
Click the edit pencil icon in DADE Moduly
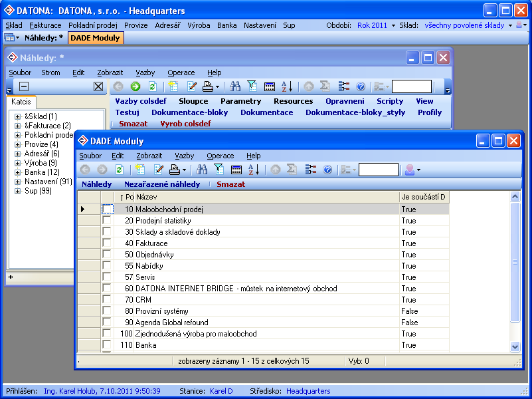(159, 170)
